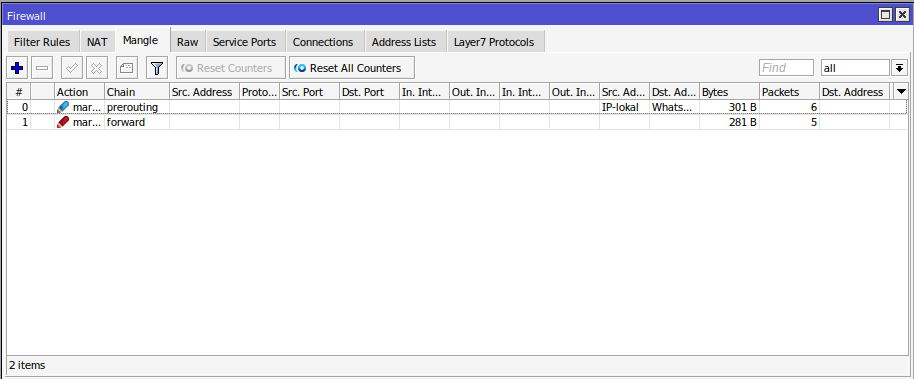Click the comment icon in toolbar

click(x=127, y=68)
